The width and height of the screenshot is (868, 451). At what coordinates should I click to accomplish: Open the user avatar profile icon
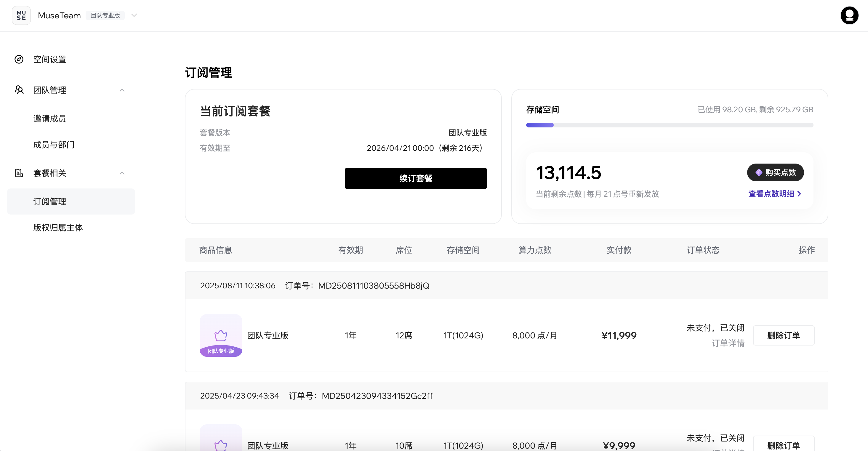click(x=849, y=15)
